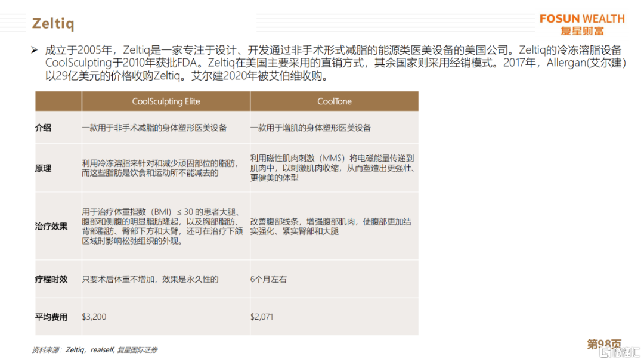Click the "治疗效果" row label
This screenshot has width=644, height=362.
click(51, 227)
